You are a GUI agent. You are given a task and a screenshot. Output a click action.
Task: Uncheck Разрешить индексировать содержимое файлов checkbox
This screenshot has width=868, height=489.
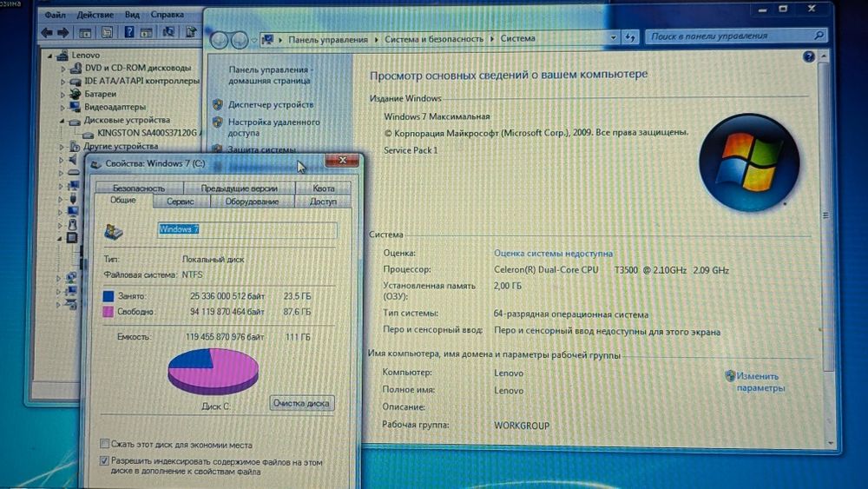(x=104, y=460)
